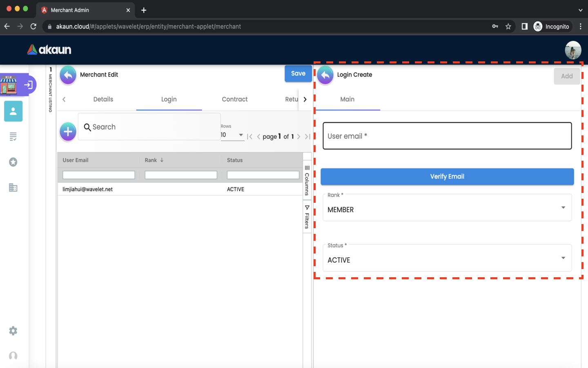Switch to the Contract tab
Image resolution: width=588 pixels, height=368 pixels.
tap(234, 99)
